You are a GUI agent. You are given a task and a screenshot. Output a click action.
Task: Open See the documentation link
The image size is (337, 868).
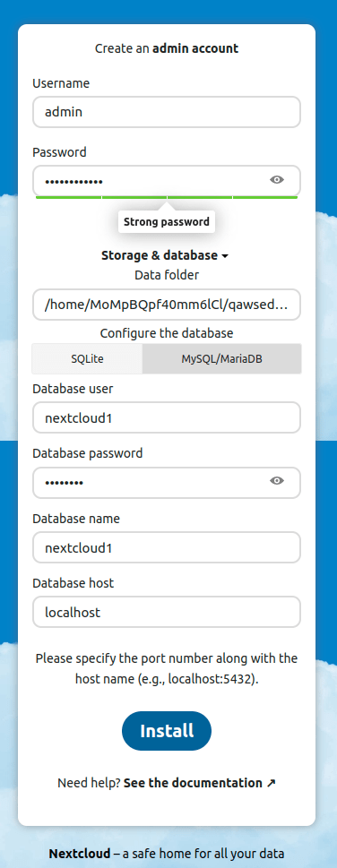[193, 783]
